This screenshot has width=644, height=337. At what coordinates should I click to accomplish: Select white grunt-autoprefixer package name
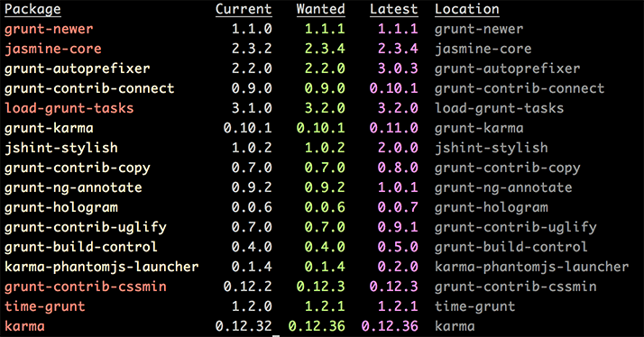click(x=78, y=68)
